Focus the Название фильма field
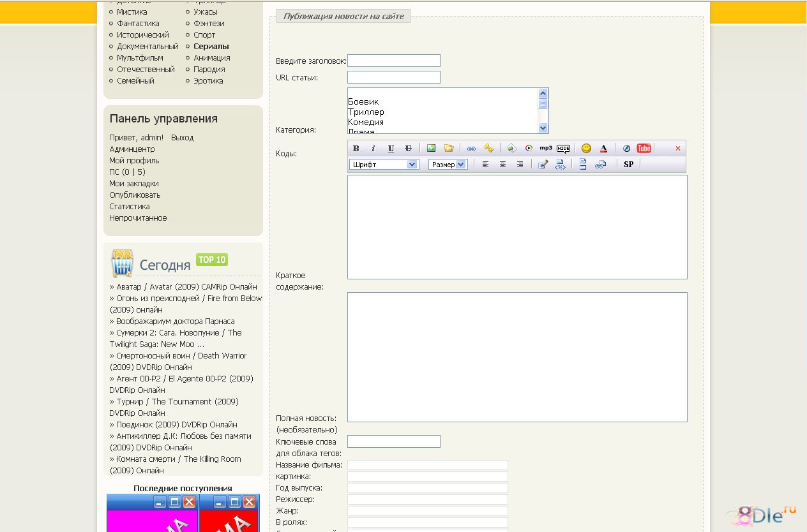This screenshot has height=532, width=807. [x=428, y=465]
